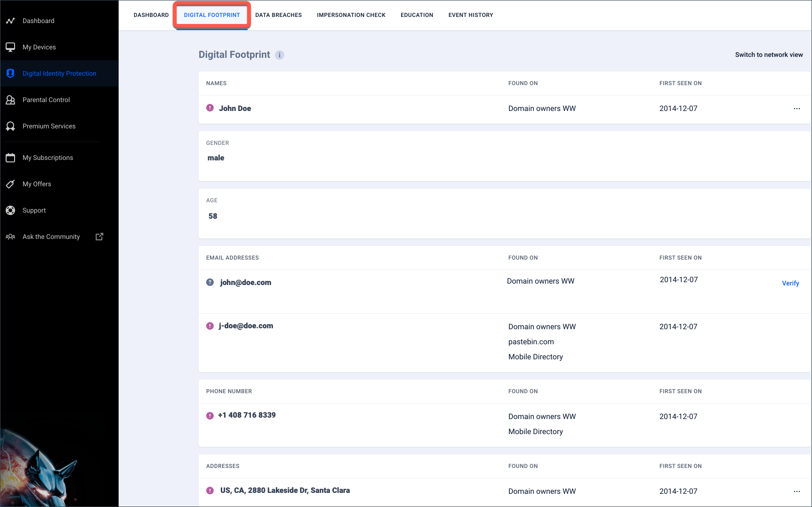
Task: Click the Digital Identity Protection shield icon
Action: pyautogui.click(x=10, y=73)
